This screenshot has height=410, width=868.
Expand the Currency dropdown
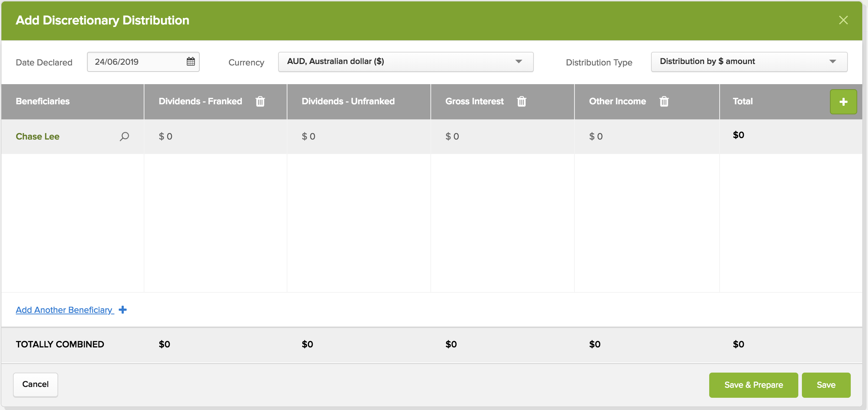(x=405, y=61)
